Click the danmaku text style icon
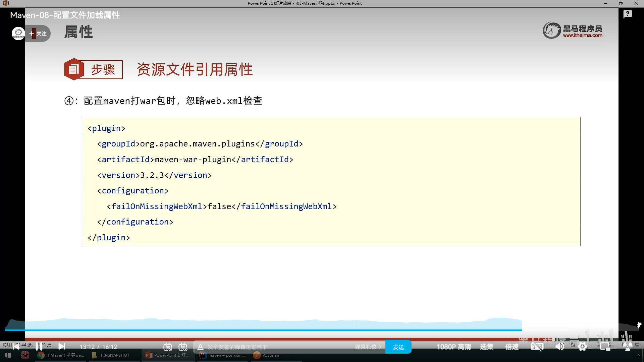 (x=200, y=347)
